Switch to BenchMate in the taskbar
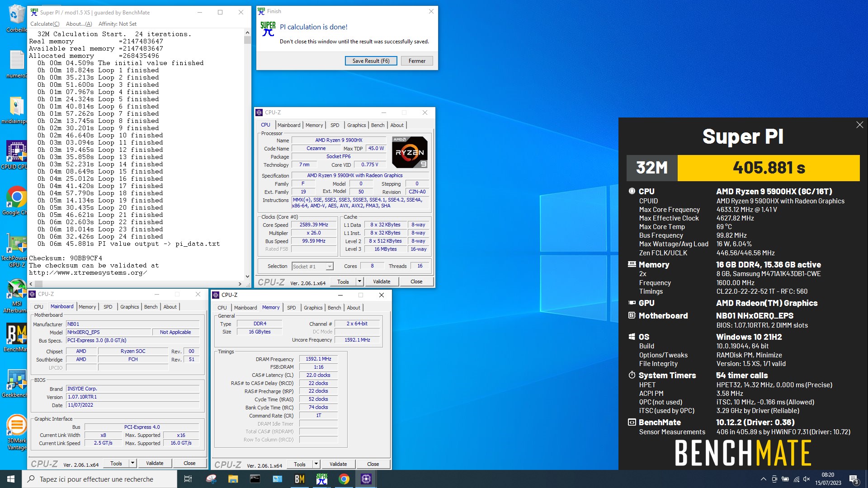Image resolution: width=868 pixels, height=488 pixels. [x=299, y=479]
